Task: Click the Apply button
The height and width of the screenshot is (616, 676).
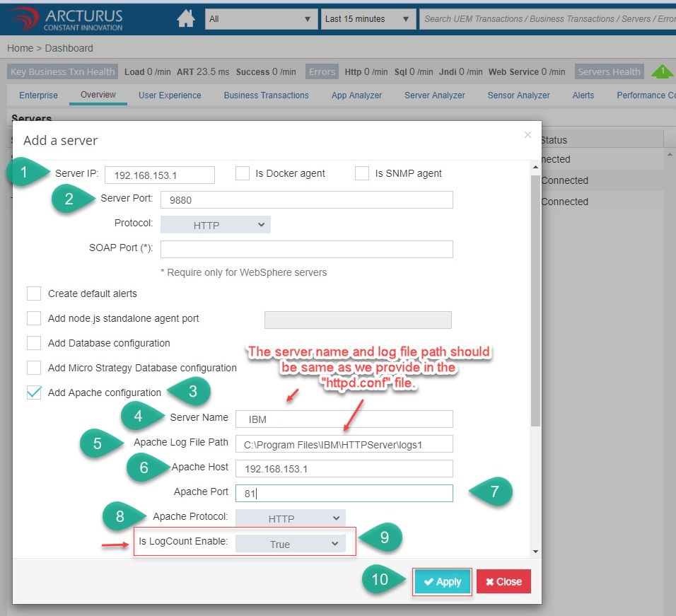Action: [442, 582]
